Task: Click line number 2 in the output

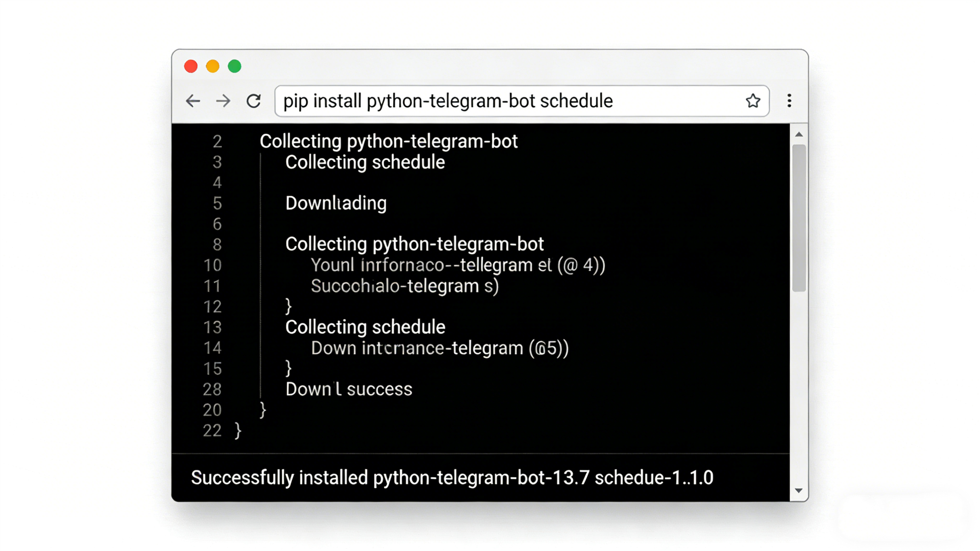Action: 218,142
